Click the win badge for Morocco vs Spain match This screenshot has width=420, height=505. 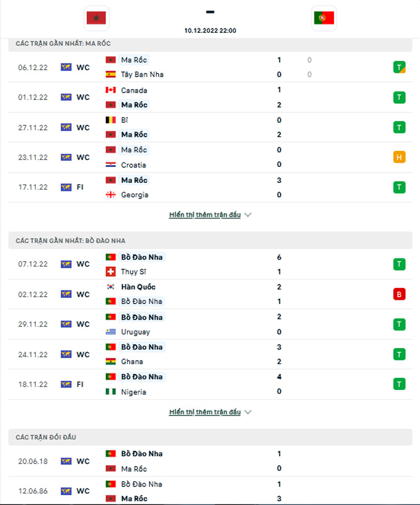pos(399,67)
